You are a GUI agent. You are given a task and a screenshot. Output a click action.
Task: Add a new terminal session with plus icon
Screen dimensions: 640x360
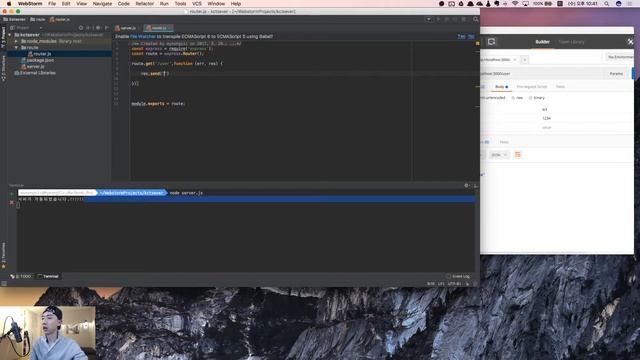(12, 194)
